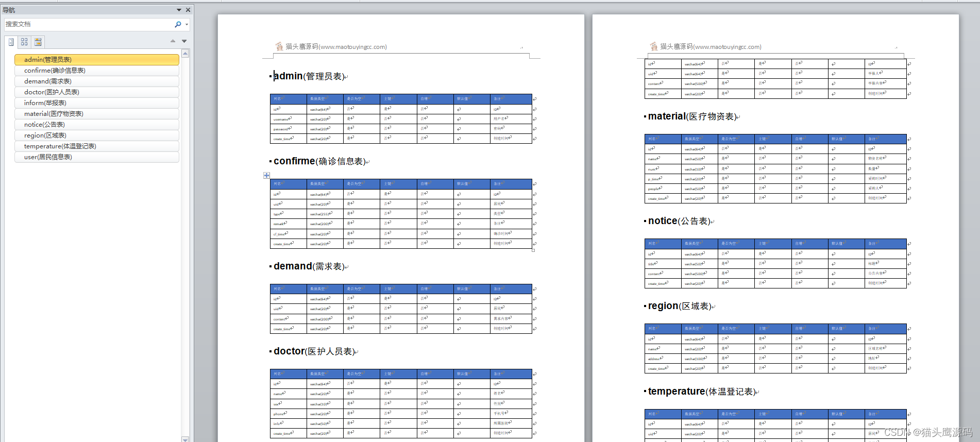Viewport: 980px width, 442px height.
Task: Click the magnifier search icon
Action: click(x=178, y=24)
